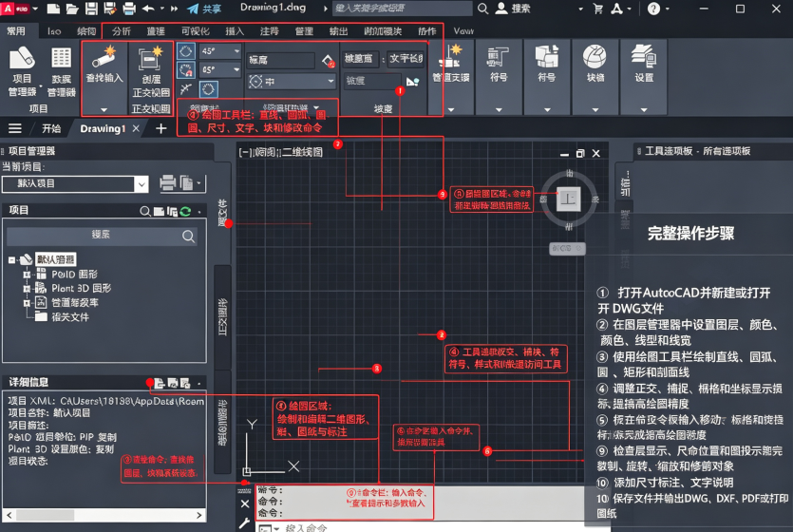Expand the 设置 panel dropdown arrow

(644, 109)
